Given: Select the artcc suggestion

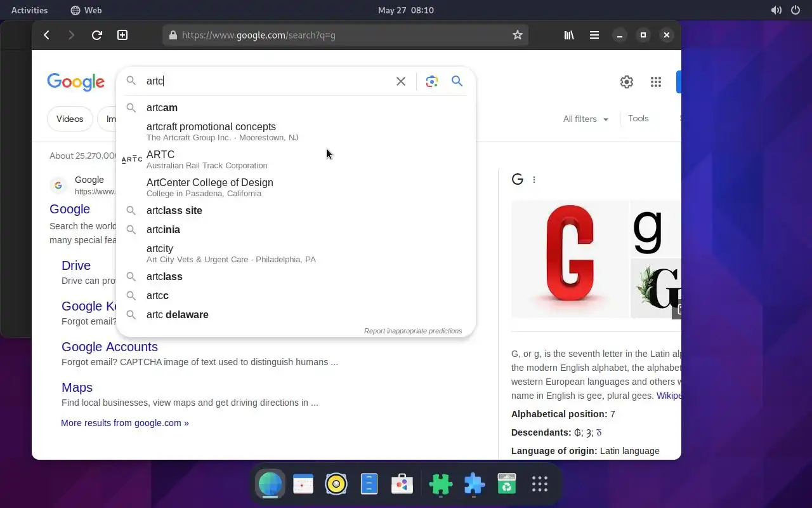Looking at the screenshot, I should pos(296,296).
